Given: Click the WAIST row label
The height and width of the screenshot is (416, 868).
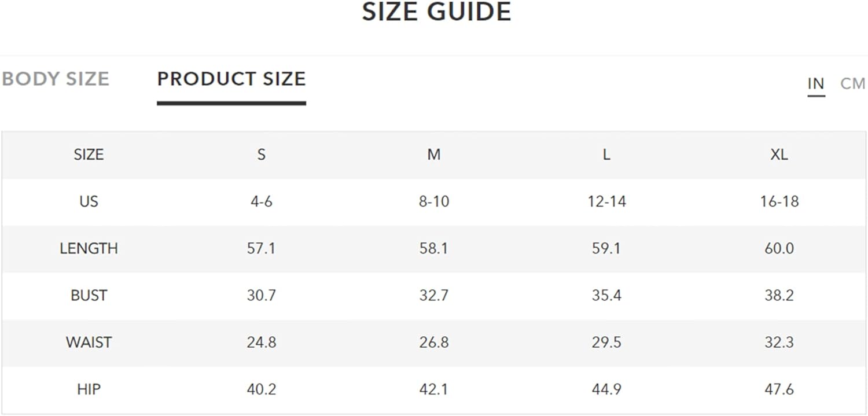Looking at the screenshot, I should click(x=89, y=342).
